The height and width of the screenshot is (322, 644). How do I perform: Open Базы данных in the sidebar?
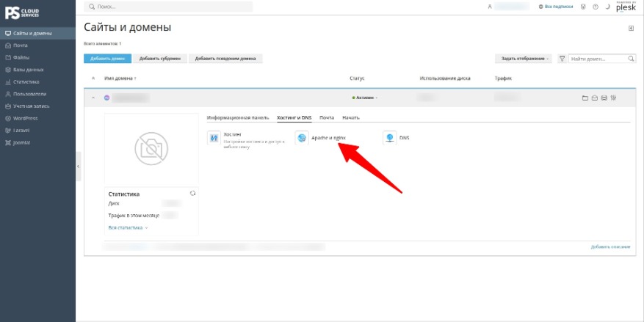(x=37, y=70)
